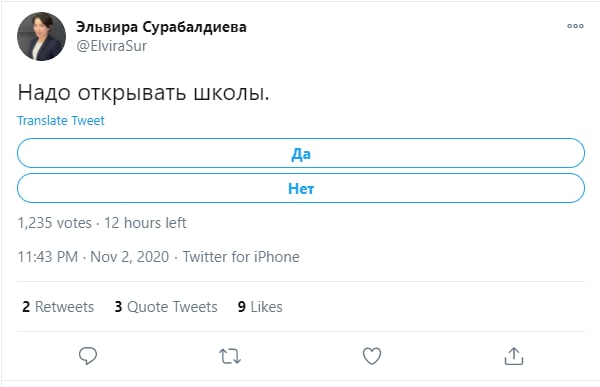Screen dimensions: 600x387
Task: Open the share upload arrow icon
Action: 514,356
